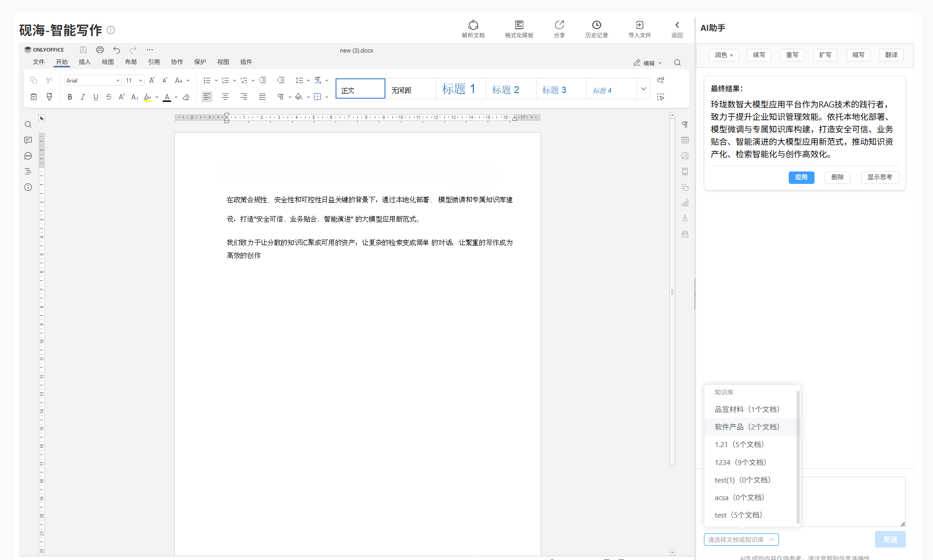Viewport: 933px width, 560px height.
Task: Click the 导入文件 import file icon
Action: pos(639,25)
